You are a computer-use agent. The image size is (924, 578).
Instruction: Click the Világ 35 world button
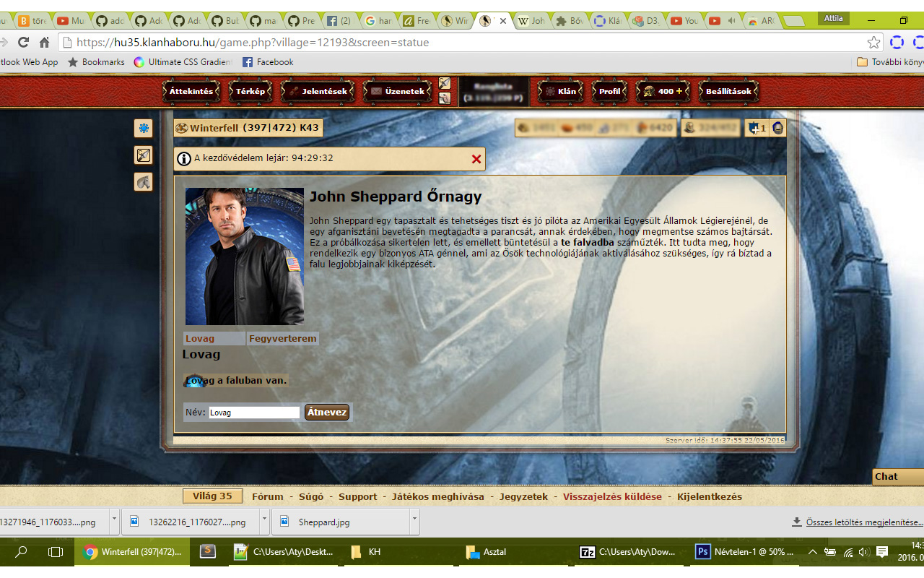tap(212, 496)
